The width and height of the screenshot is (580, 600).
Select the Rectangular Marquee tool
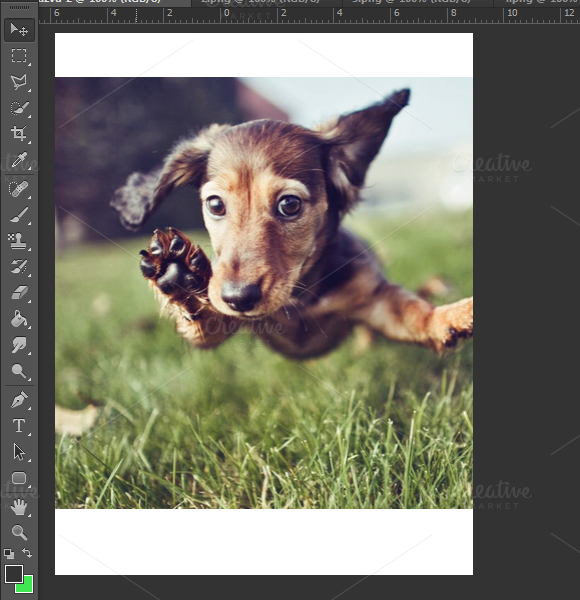pos(19,55)
